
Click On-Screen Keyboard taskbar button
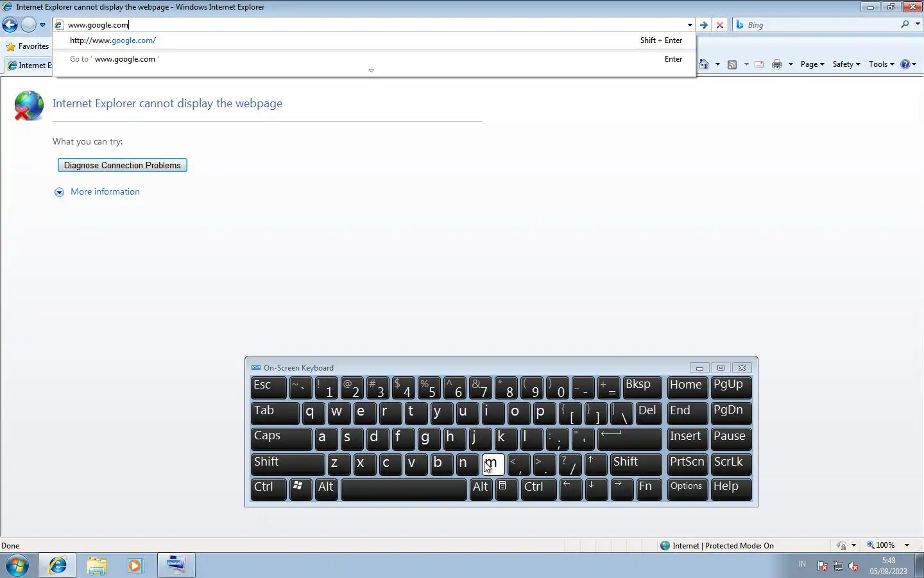point(176,566)
